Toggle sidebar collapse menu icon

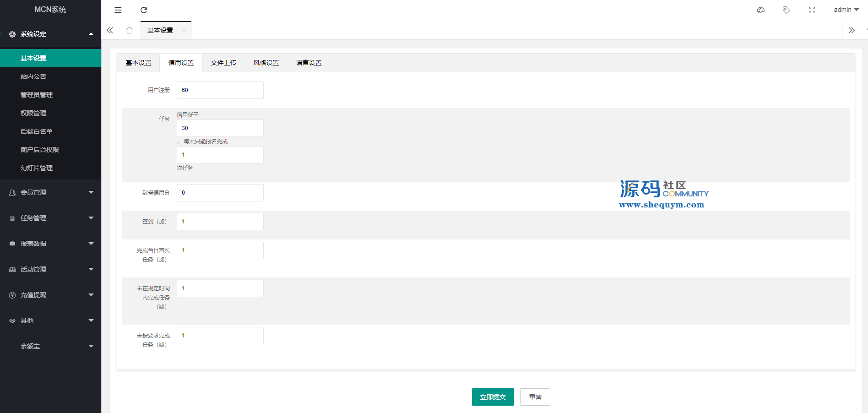[x=118, y=10]
